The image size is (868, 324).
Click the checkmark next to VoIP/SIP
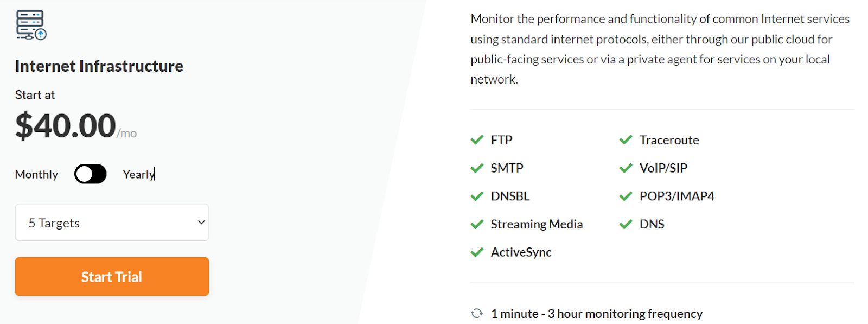(x=626, y=168)
